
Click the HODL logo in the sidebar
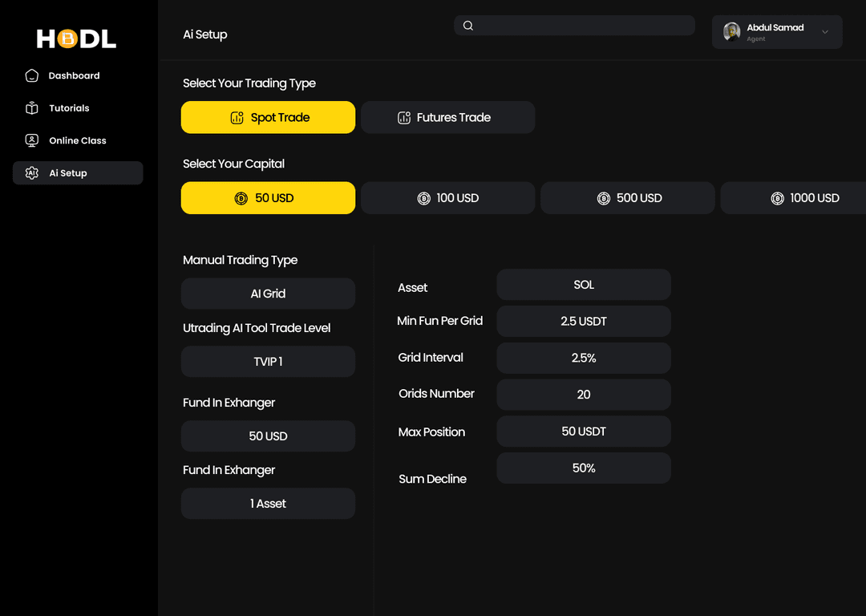[75, 38]
